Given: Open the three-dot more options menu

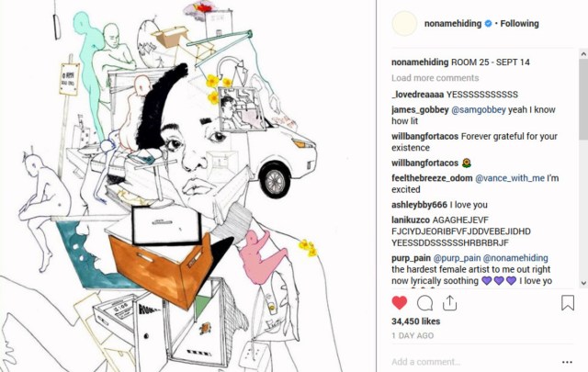Looking at the screenshot, I should [x=567, y=362].
